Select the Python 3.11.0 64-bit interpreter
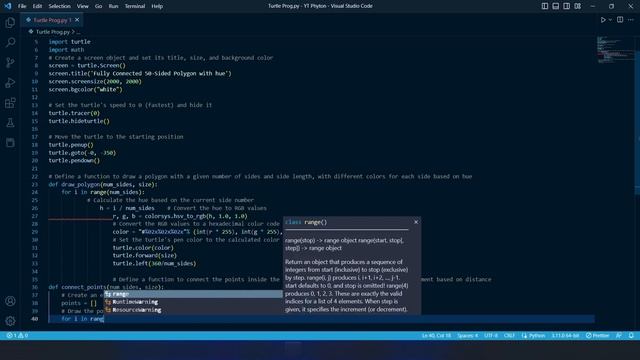This screenshot has width=640, height=360. coord(565,336)
